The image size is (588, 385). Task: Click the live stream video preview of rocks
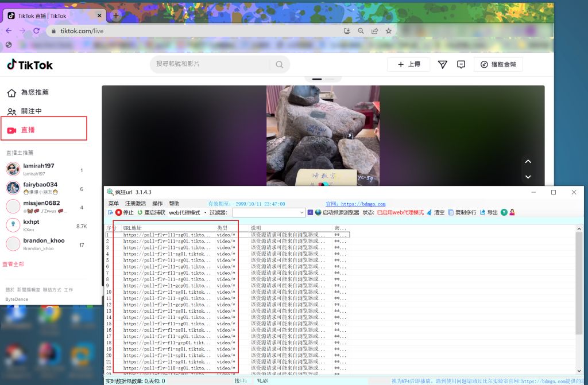coord(323,135)
